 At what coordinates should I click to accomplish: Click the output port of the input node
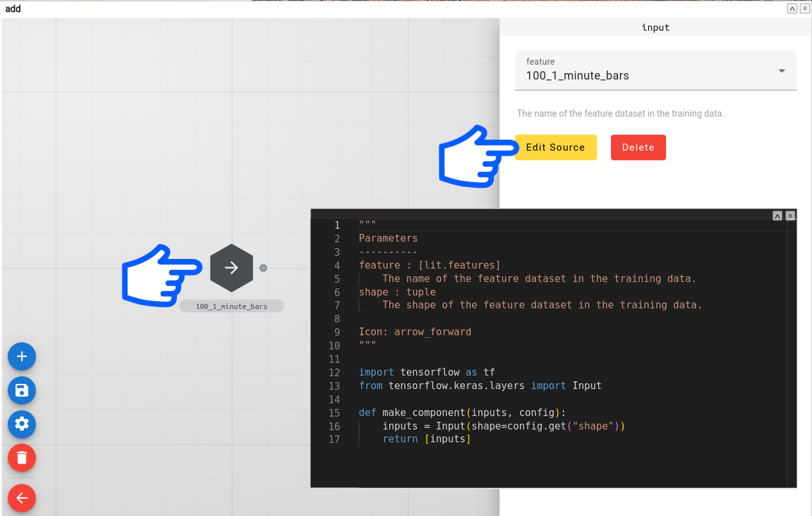263,268
